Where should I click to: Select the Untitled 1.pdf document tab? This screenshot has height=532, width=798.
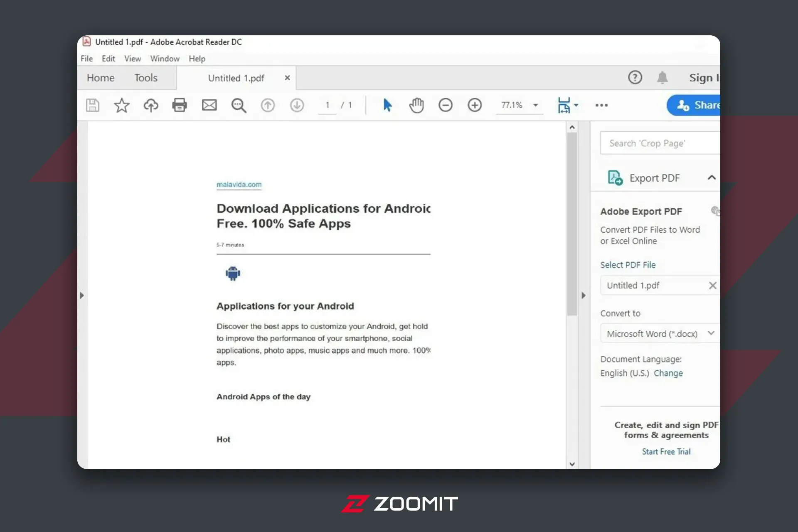pos(236,78)
